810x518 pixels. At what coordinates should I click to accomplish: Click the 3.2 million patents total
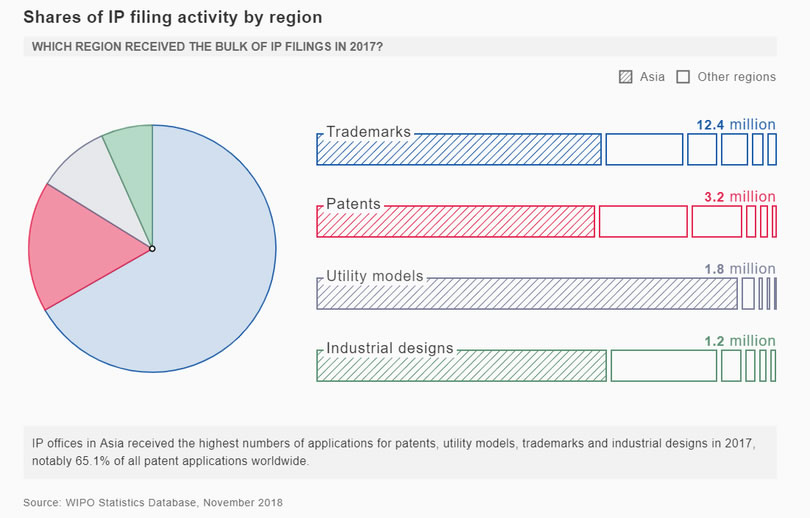(739, 197)
